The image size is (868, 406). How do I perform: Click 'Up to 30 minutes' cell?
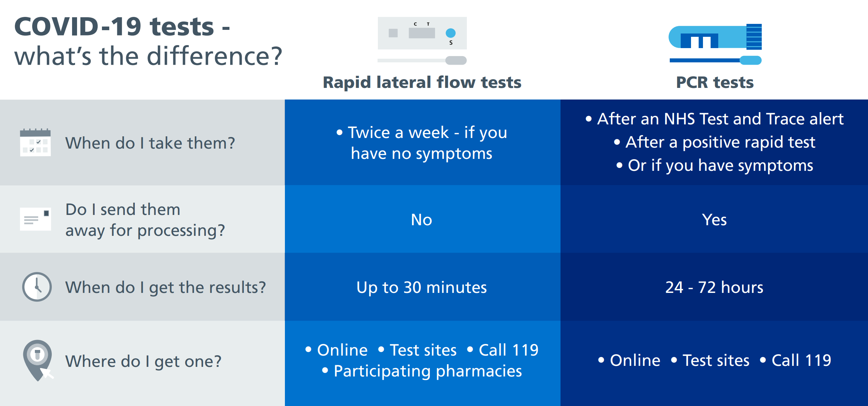pyautogui.click(x=421, y=288)
